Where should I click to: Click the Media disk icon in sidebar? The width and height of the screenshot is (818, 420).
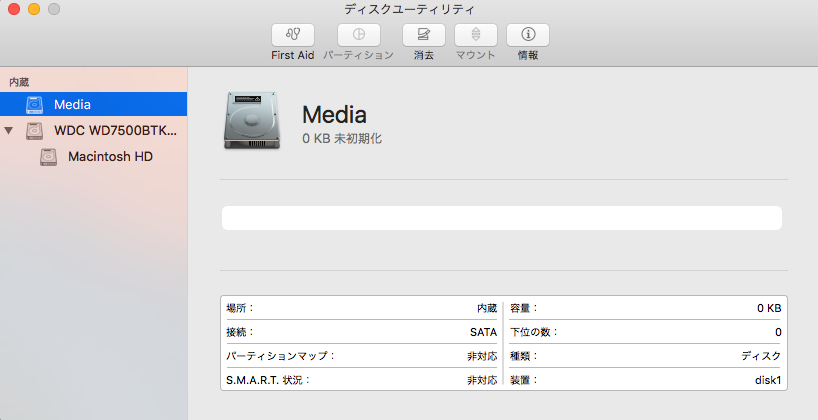(35, 104)
